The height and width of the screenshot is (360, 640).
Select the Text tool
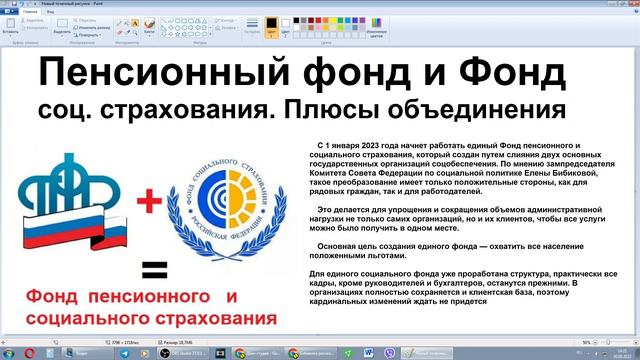coord(135,23)
